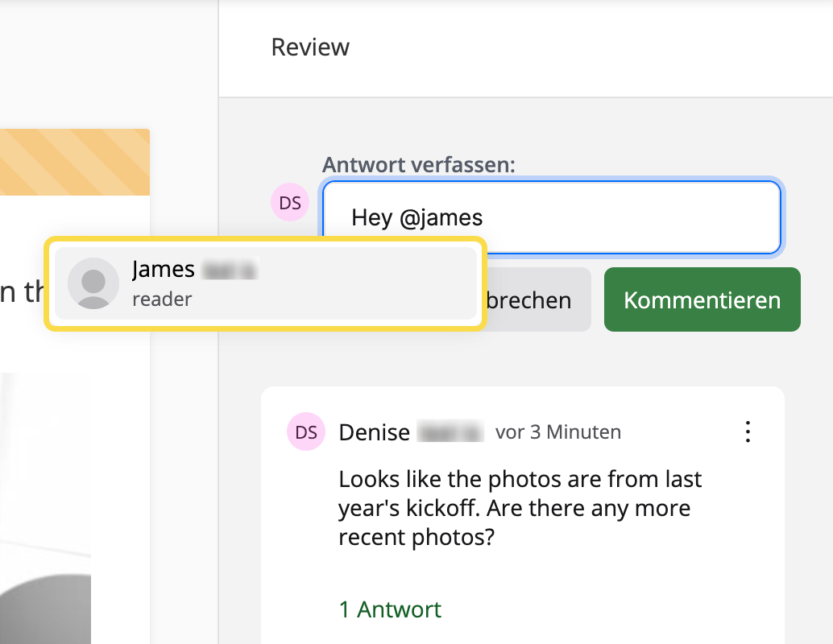The height and width of the screenshot is (644, 833).
Task: Click the DS avatar beside the reply field
Action: (x=290, y=203)
